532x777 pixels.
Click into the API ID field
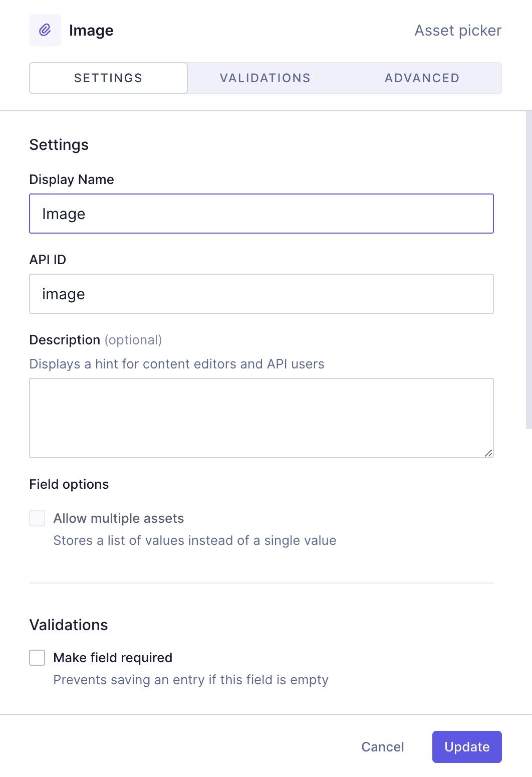261,294
